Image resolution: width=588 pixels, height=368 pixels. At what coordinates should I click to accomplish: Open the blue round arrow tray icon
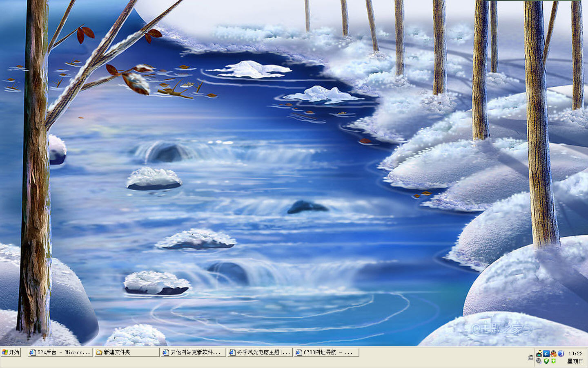(x=561, y=354)
